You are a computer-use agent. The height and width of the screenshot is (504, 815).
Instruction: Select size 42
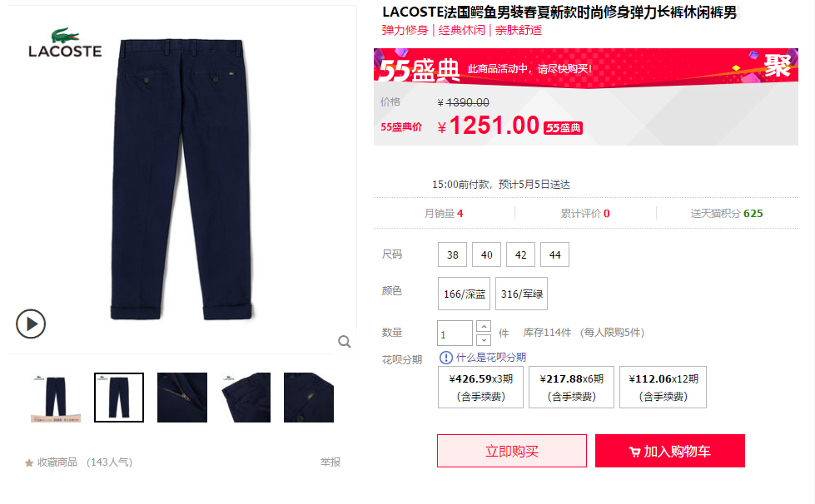521,254
